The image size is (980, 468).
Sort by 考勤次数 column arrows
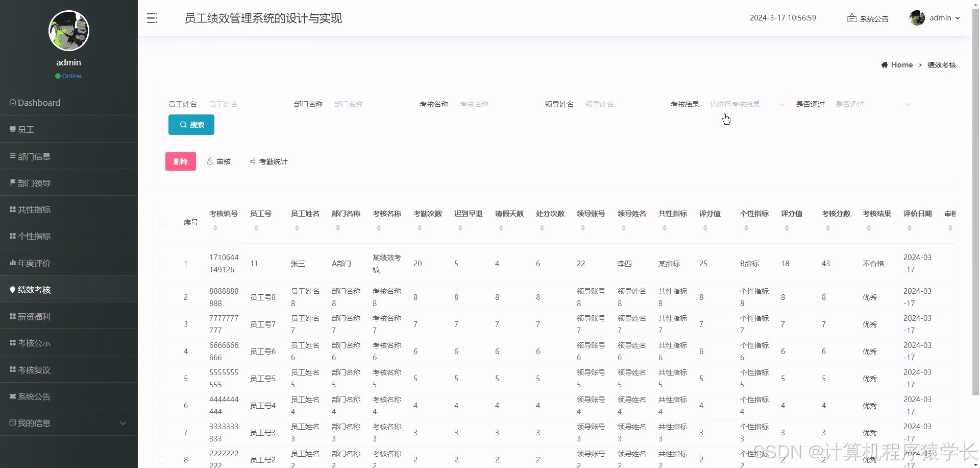420,228
